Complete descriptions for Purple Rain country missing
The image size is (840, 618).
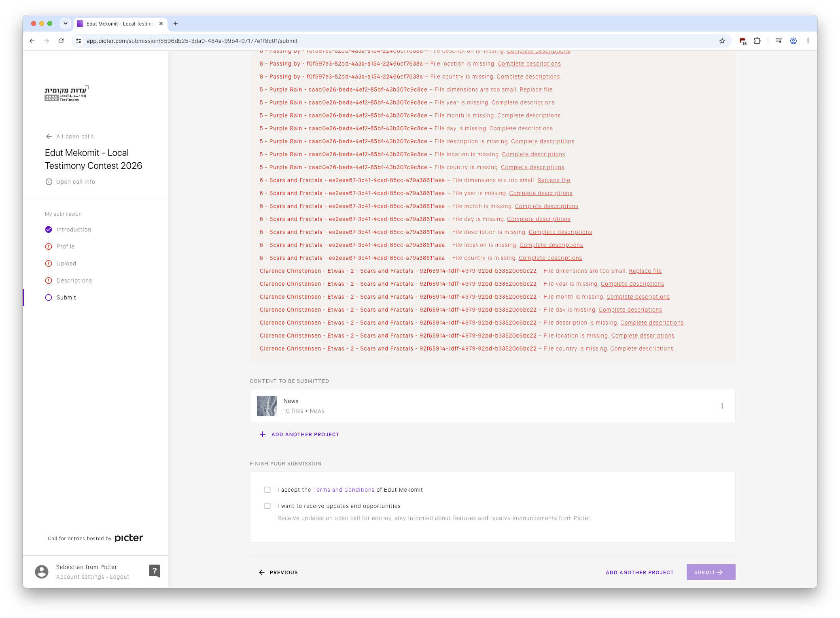(532, 167)
